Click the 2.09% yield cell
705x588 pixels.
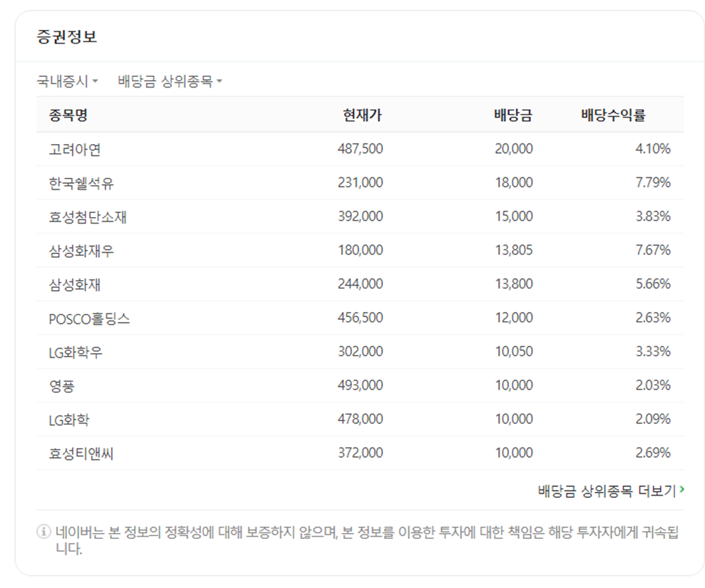[x=653, y=419]
